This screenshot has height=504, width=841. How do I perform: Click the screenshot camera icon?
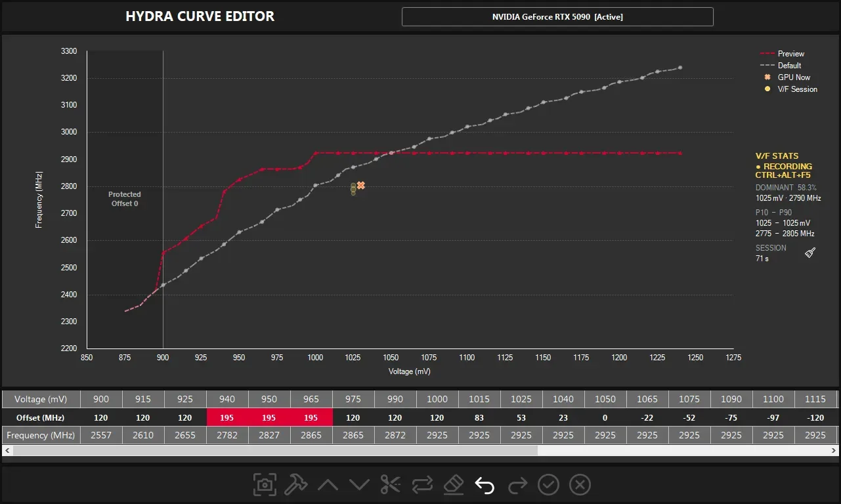[265, 485]
